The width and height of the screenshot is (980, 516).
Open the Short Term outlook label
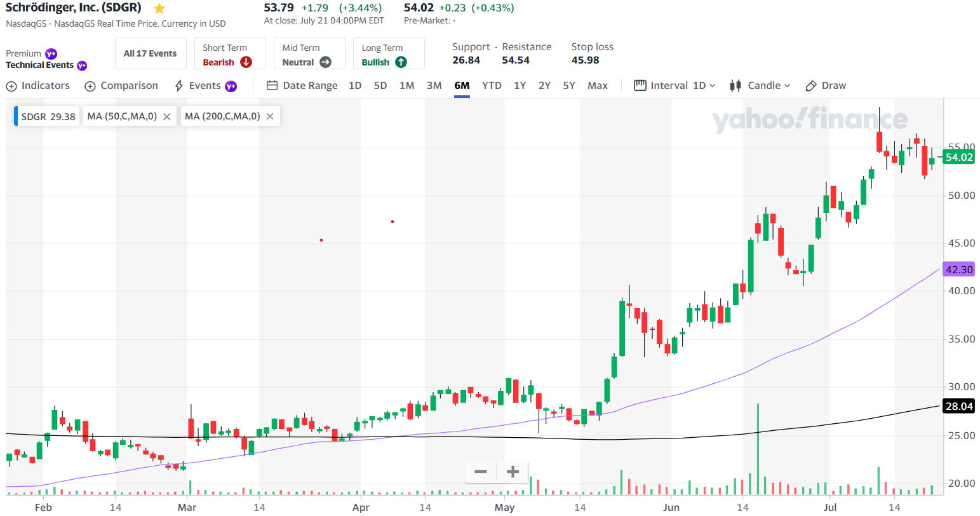point(225,48)
